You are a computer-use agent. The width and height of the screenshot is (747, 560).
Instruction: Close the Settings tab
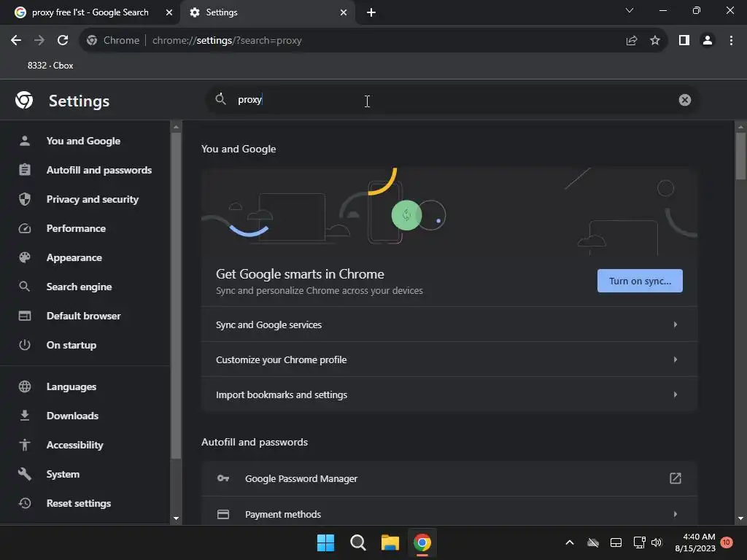(x=344, y=12)
